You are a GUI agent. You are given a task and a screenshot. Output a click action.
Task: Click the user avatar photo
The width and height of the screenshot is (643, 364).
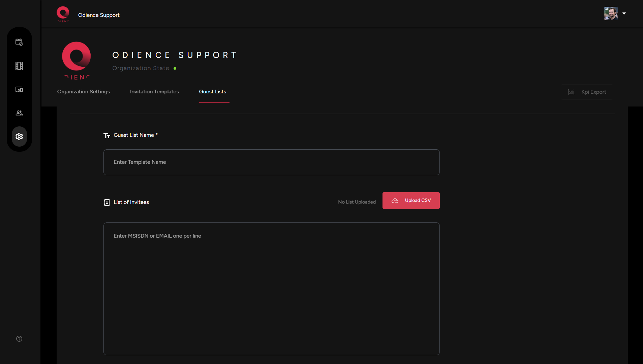(611, 13)
